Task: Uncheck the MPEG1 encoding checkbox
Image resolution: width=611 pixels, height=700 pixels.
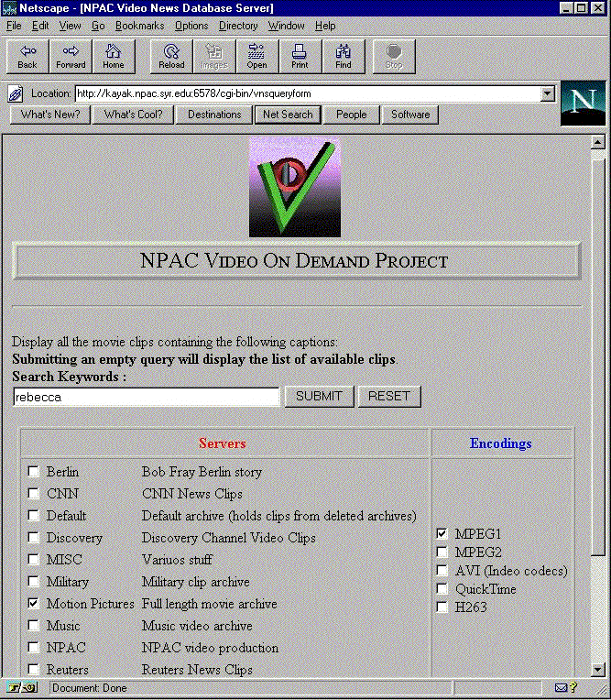Action: click(x=442, y=533)
